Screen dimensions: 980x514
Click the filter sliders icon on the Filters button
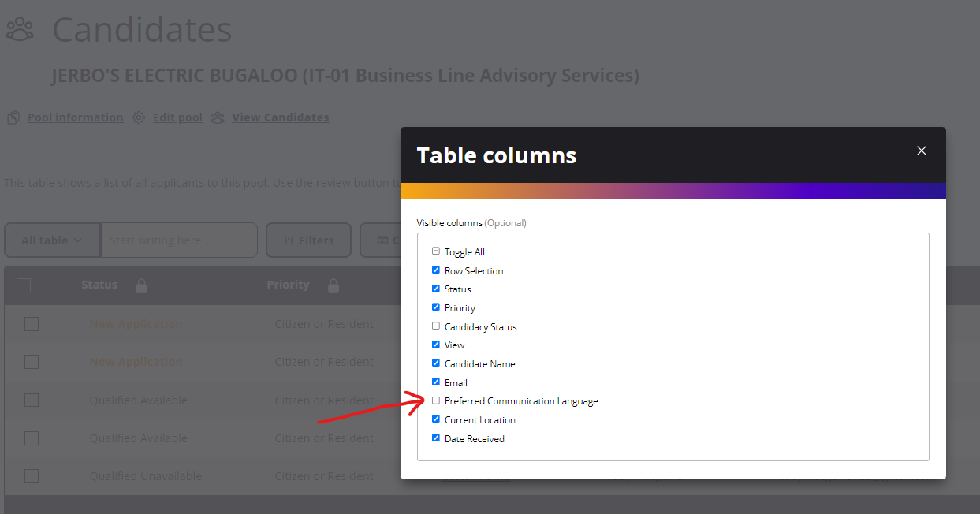coord(290,240)
